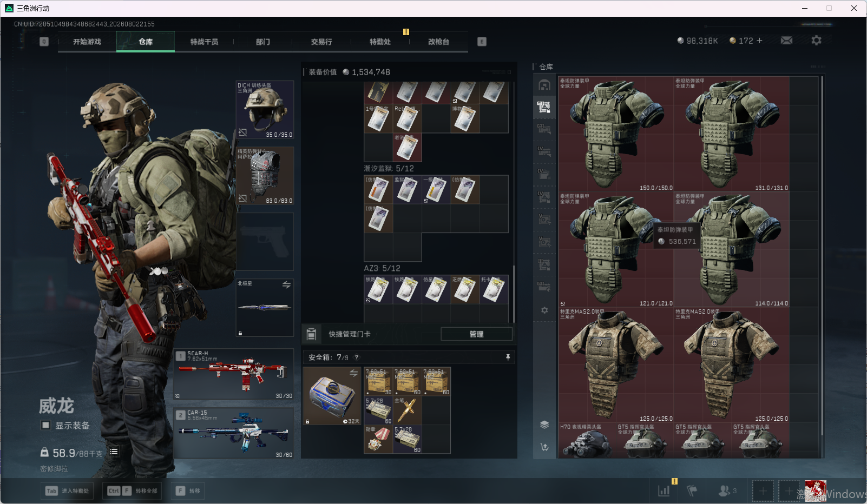Click the highlighted GTI container sidebar icon
The image size is (867, 504).
[544, 107]
